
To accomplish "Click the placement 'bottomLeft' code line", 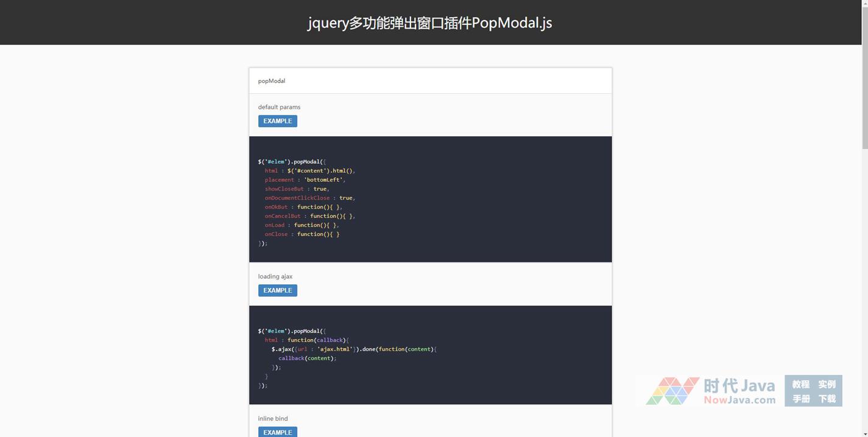I will tap(305, 180).
